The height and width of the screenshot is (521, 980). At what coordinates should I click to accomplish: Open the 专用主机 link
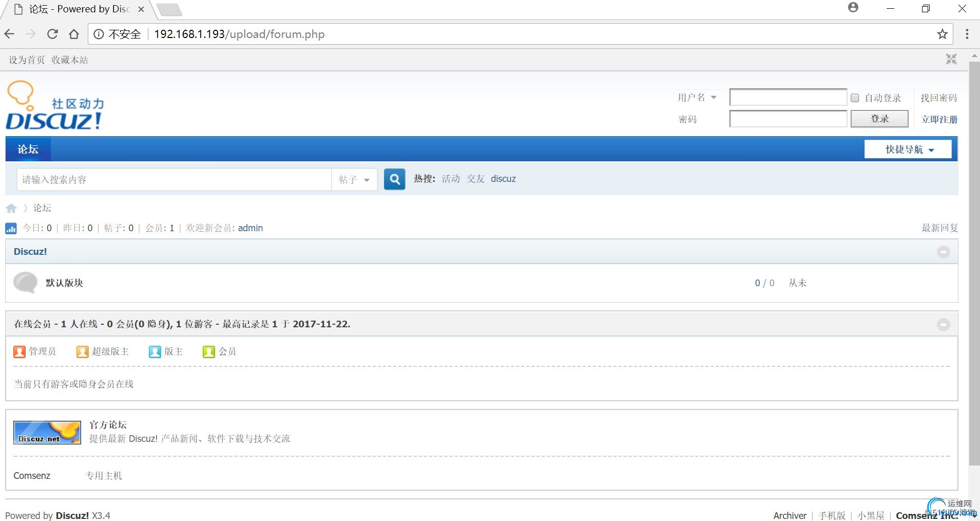pyautogui.click(x=104, y=476)
